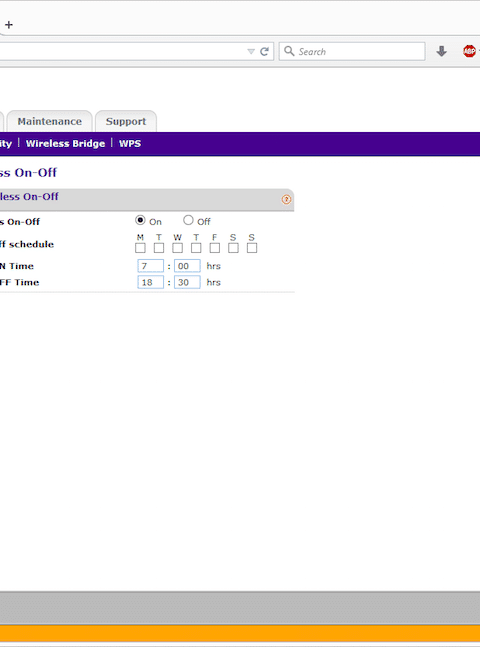Check the Friday schedule checkbox
This screenshot has height=647, width=480.
click(x=215, y=248)
